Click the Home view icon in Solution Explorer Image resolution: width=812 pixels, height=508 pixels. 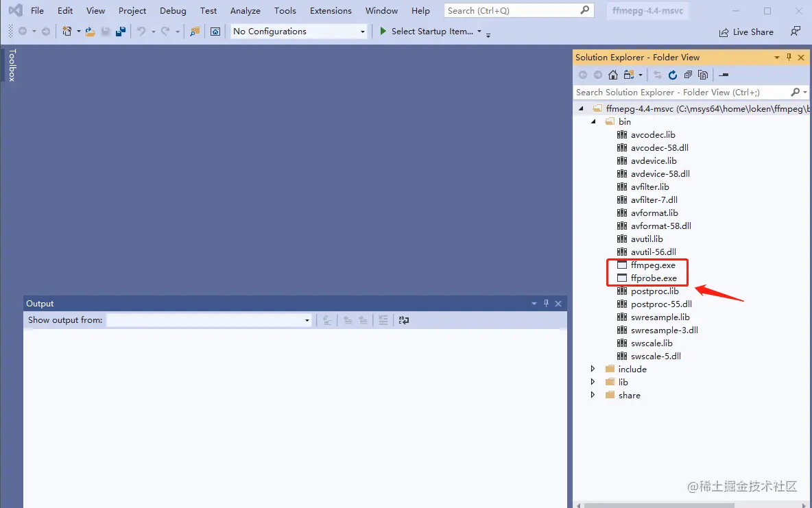[x=612, y=75]
